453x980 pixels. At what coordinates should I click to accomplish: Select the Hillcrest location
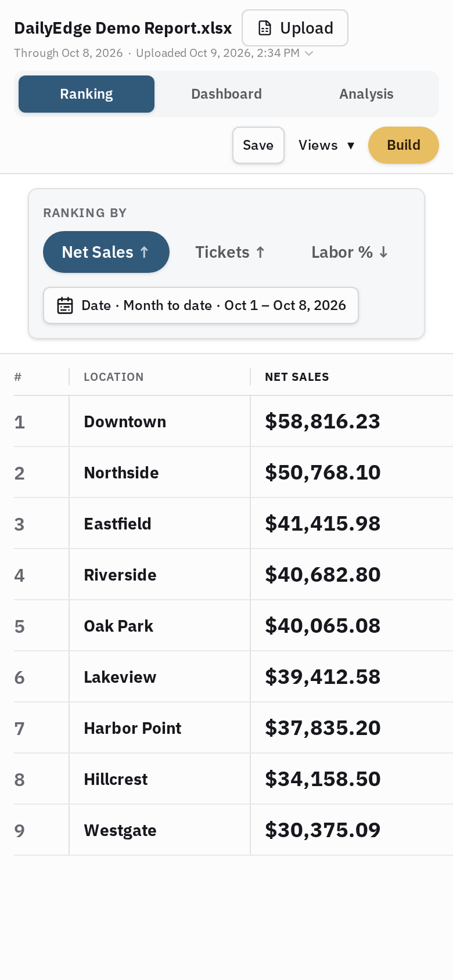click(116, 779)
